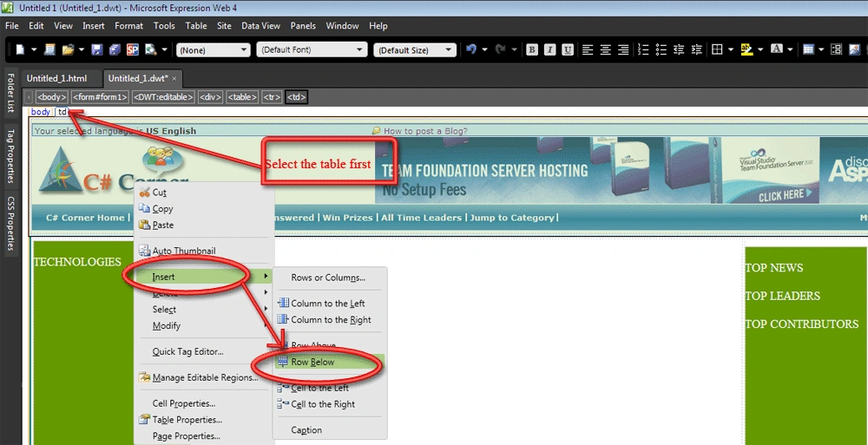This screenshot has width=868, height=445.
Task: Click the Expression Web title bar icon
Action: coord(7,8)
